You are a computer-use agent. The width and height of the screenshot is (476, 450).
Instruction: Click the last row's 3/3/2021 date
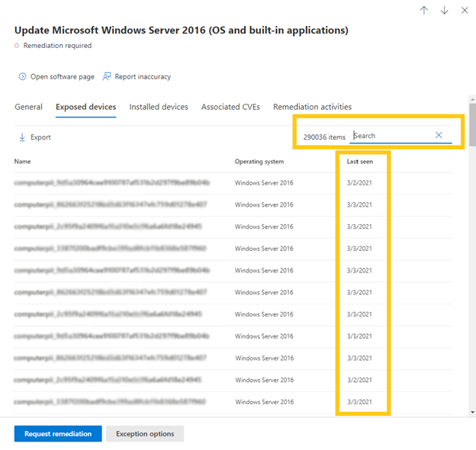360,402
